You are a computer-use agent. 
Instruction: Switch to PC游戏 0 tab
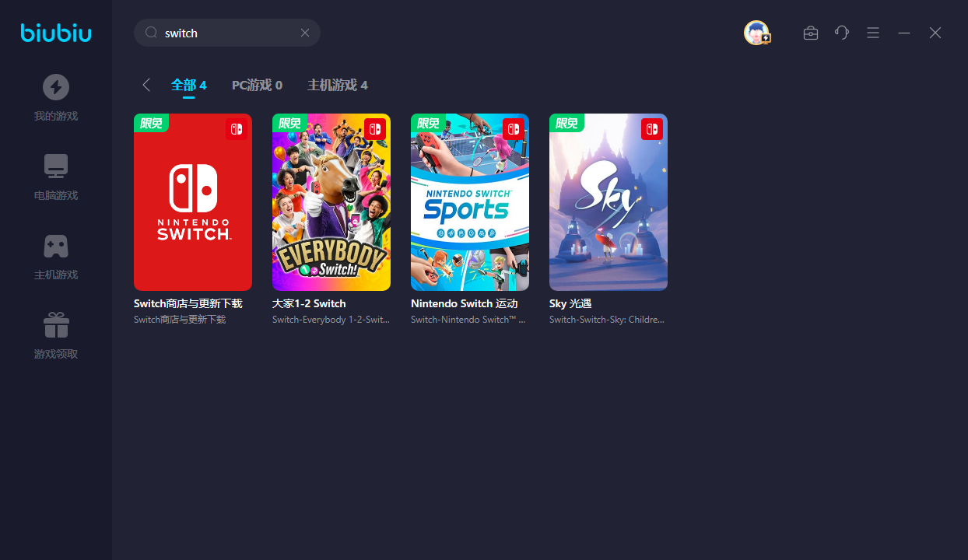pyautogui.click(x=257, y=85)
